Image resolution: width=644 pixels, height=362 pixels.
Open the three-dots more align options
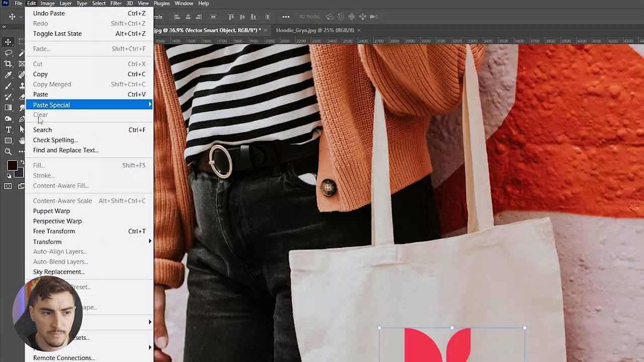click(286, 17)
